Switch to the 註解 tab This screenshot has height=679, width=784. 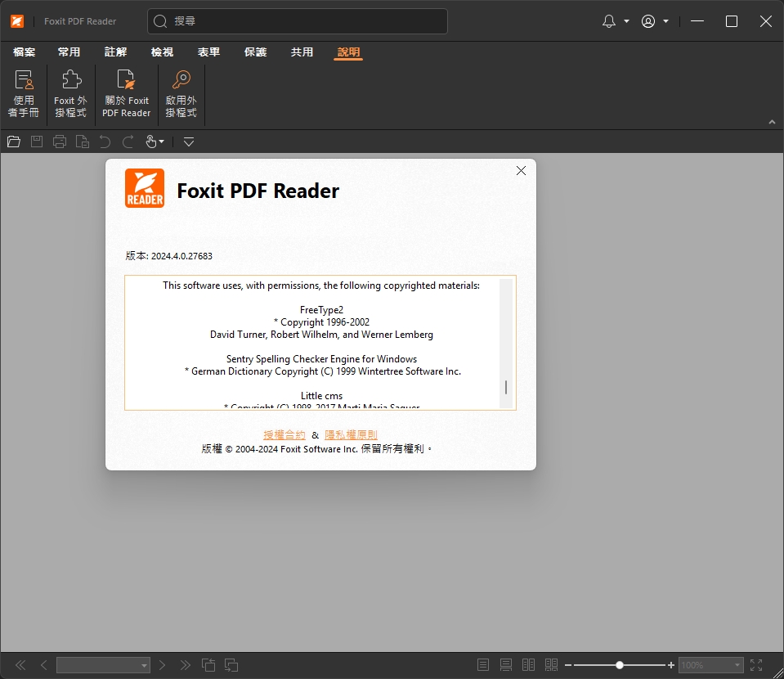[115, 52]
